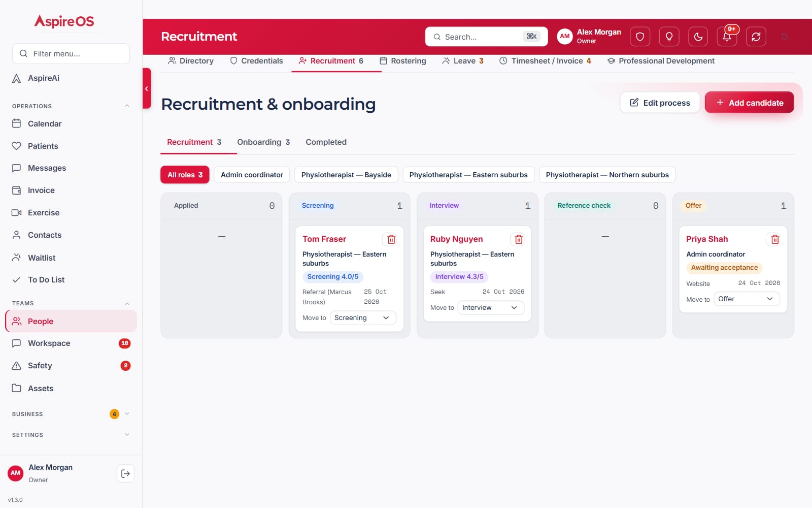Open Exercise in sidebar
Screen dimensions: 812x508
click(71, 213)
